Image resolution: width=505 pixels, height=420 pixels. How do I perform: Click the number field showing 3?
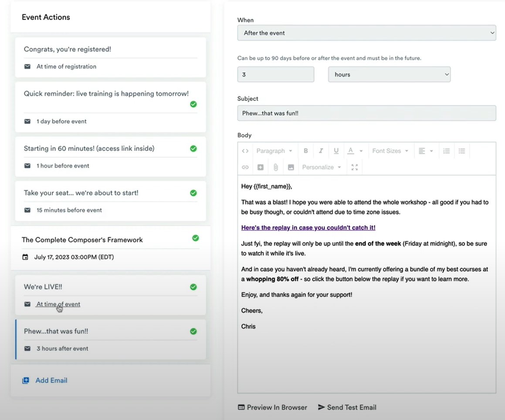(x=276, y=74)
